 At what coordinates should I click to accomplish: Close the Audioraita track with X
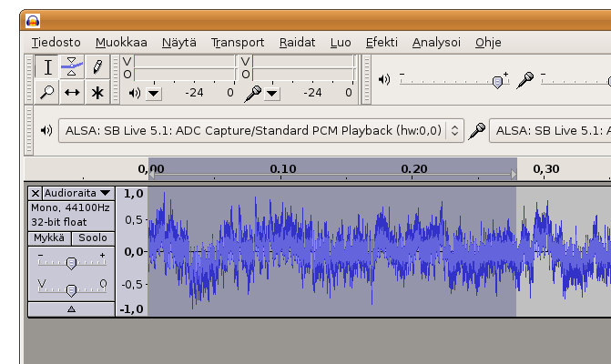pyautogui.click(x=36, y=193)
